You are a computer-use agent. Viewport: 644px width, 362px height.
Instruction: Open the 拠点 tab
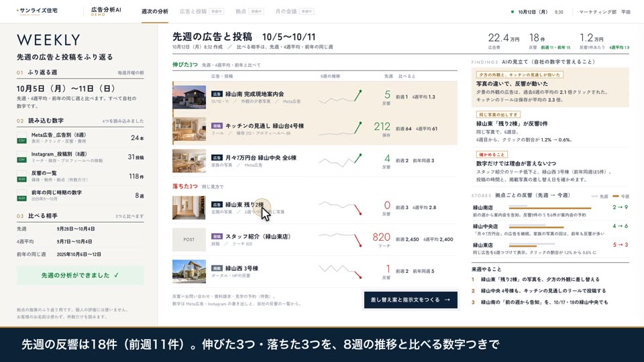click(250, 11)
